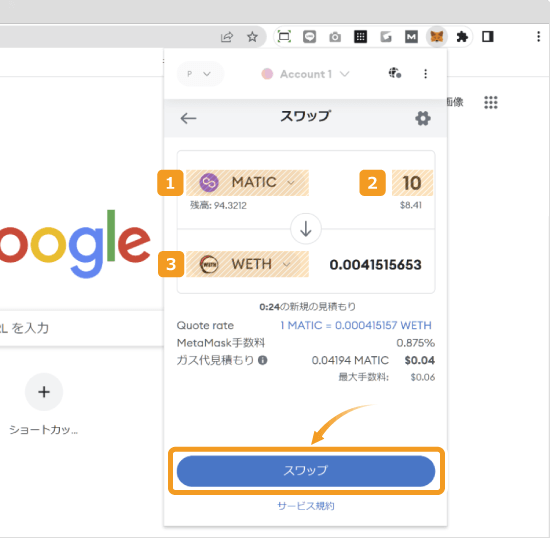Viewport: 550px width, 538px height.
Task: Open the Account 1 selector
Action: [x=305, y=74]
